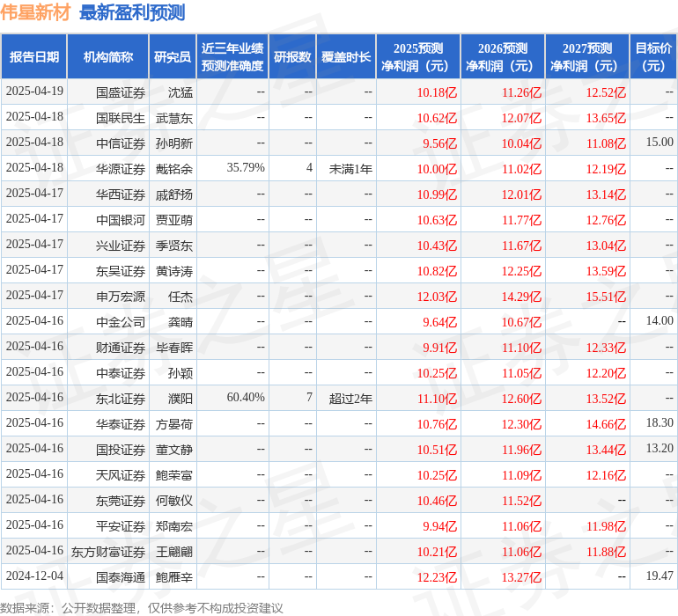Click analyst name 方晏荷
Viewport: 678px width, 616px height.
pos(173,423)
